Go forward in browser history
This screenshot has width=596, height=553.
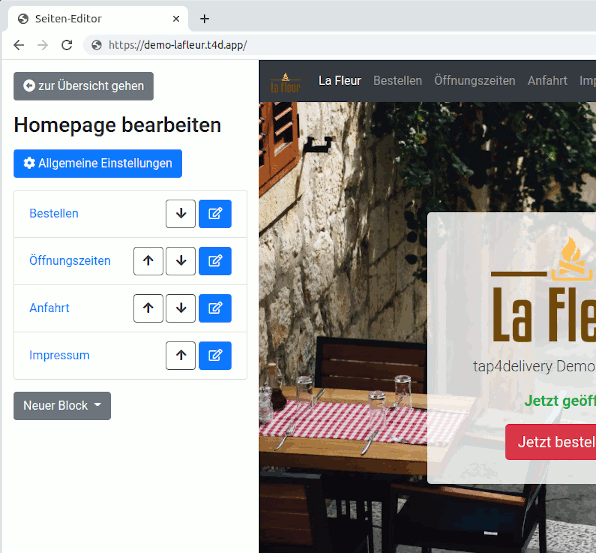click(43, 45)
